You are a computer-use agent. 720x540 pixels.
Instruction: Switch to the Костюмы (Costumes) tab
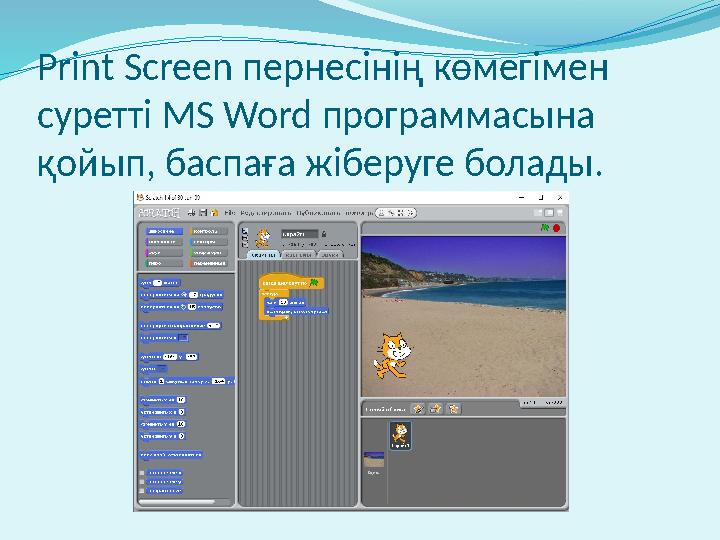tap(298, 254)
